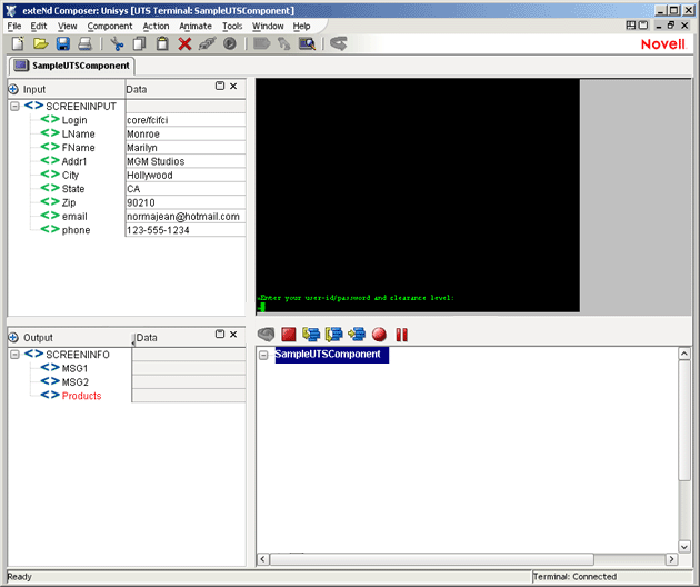700x587 pixels.
Task: Click the Run To Breakpoint animation icon
Action: [x=357, y=334]
